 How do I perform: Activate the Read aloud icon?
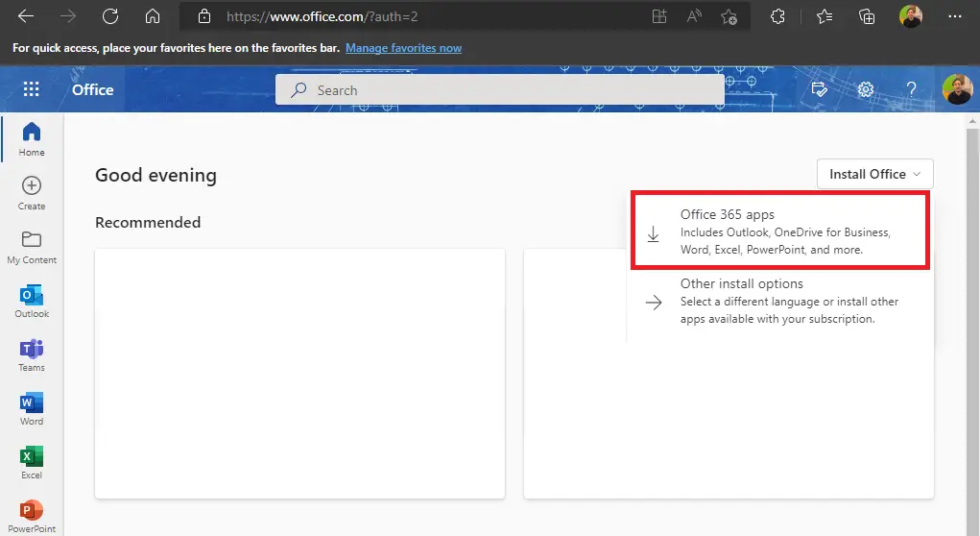point(694,17)
